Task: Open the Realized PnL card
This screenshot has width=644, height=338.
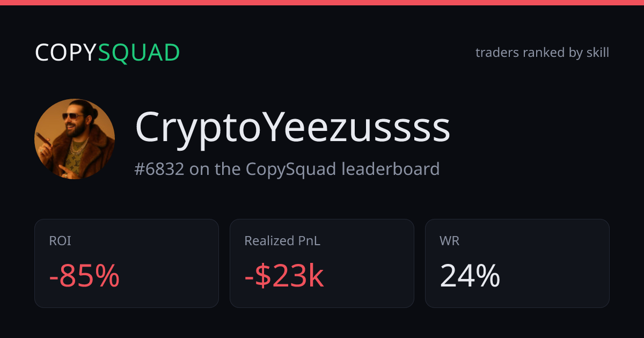Action: pyautogui.click(x=322, y=263)
